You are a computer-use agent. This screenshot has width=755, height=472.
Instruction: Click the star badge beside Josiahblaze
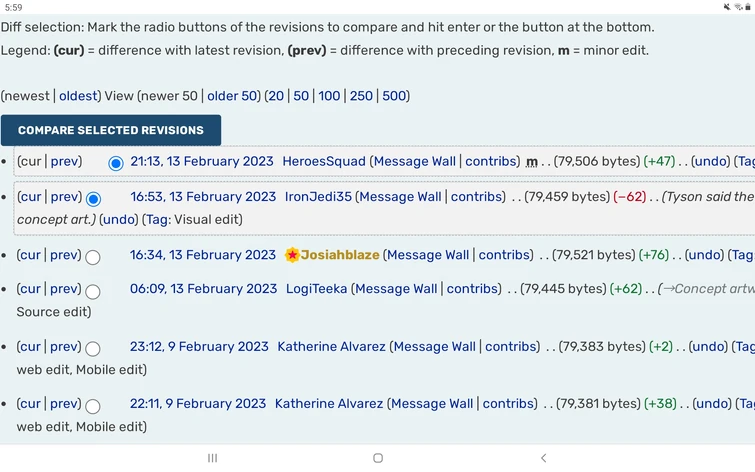293,255
